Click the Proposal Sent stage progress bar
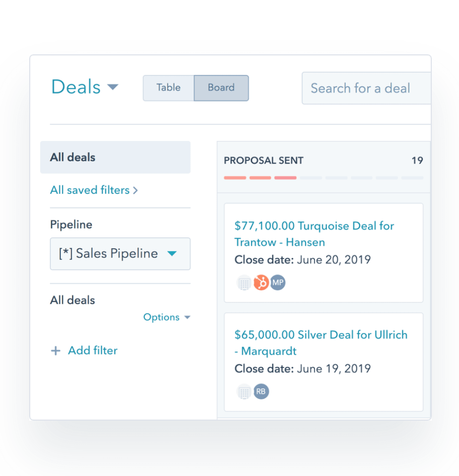Viewport: 459px width, 476px height. pyautogui.click(x=324, y=178)
